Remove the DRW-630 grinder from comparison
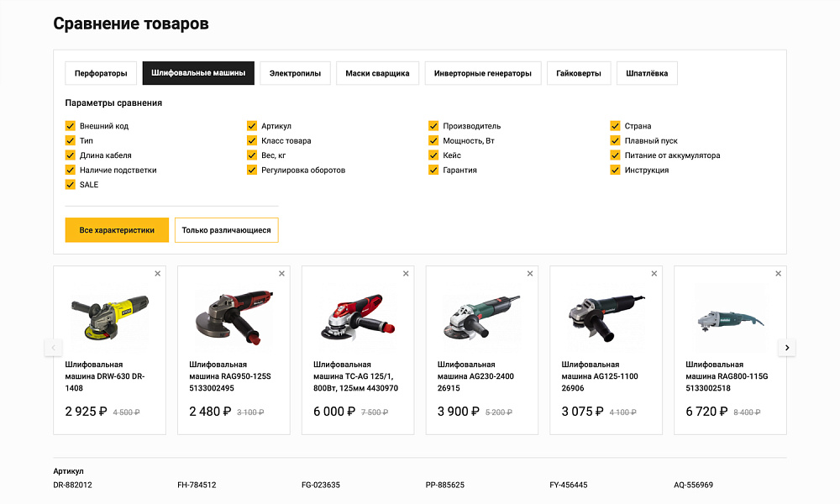This screenshot has height=504, width=840. point(157,273)
